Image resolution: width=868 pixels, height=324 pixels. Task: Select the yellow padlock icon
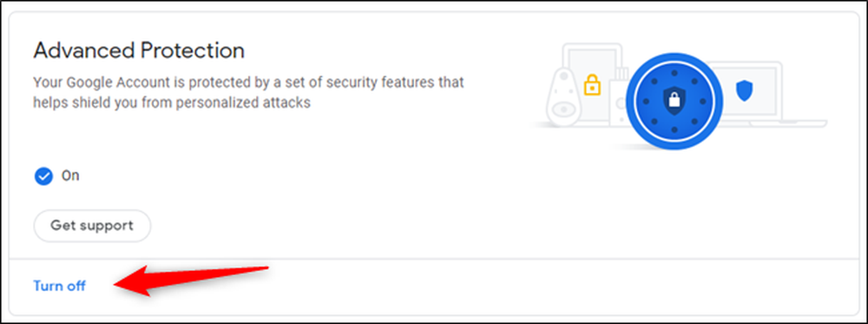click(592, 85)
